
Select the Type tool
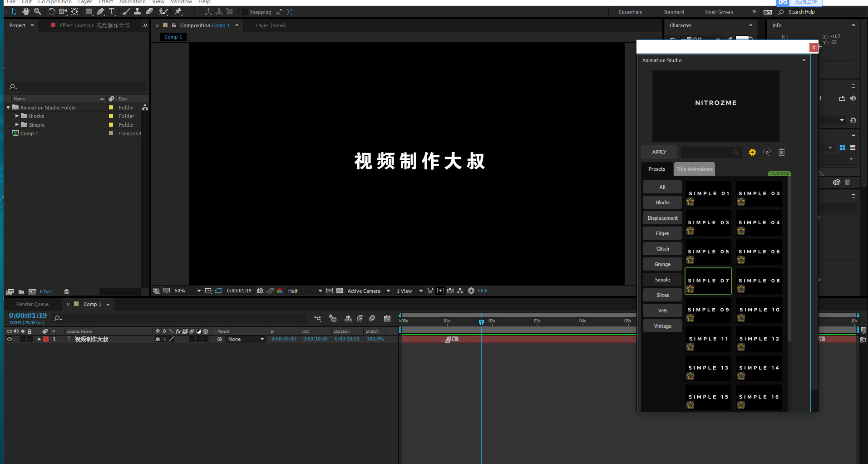click(x=112, y=11)
